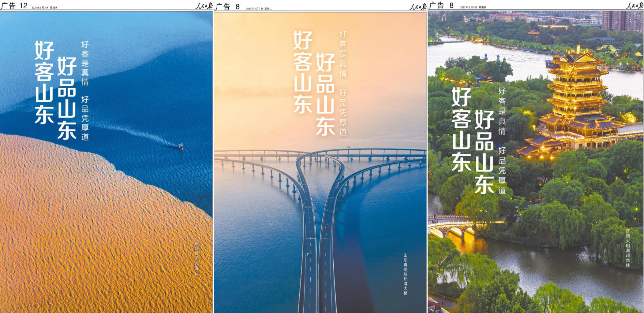Click the 广告 8 label on the right page
Image resolution: width=644 pixels, height=313 pixels.
coord(441,6)
